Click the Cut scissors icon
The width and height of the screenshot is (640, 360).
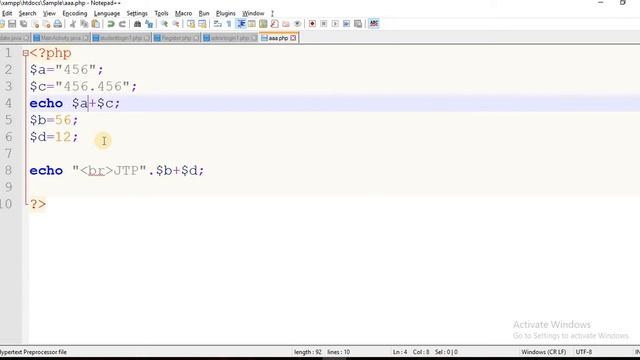(73, 24)
